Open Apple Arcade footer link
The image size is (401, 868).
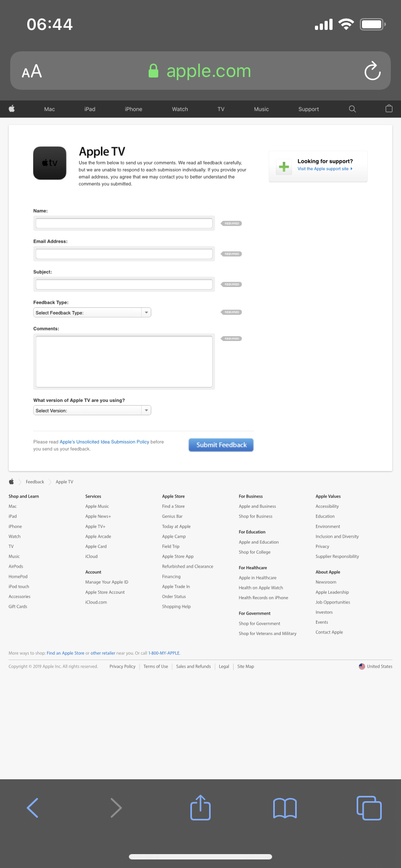pyautogui.click(x=98, y=537)
